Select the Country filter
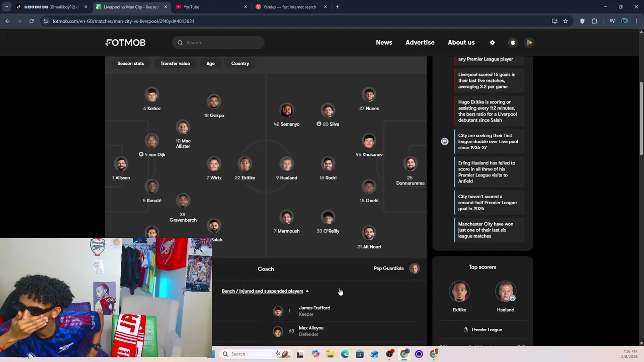 (240, 63)
